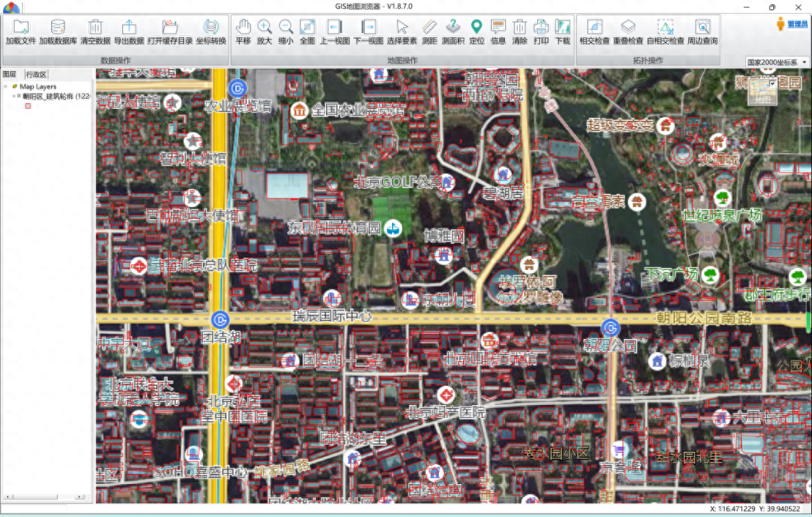Switch to the 行政区 tab
Screen dimensions: 812x517
point(36,75)
